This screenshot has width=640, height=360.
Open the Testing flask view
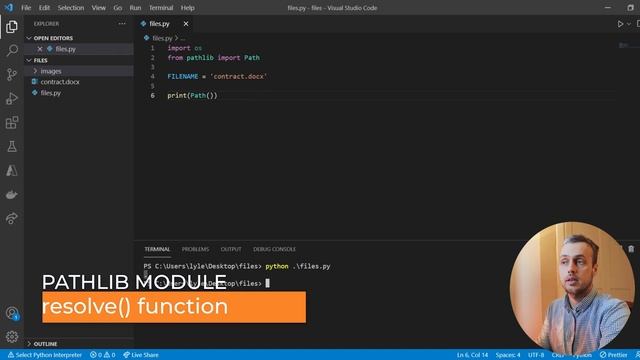(12, 147)
